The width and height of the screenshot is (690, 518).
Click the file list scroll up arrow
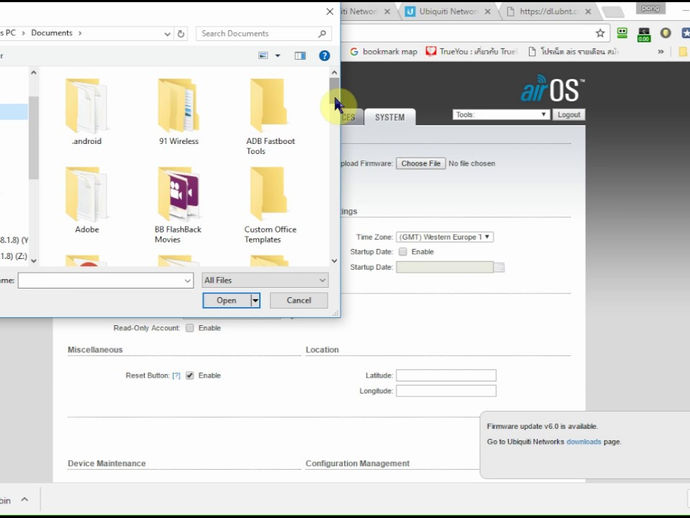coord(334,72)
